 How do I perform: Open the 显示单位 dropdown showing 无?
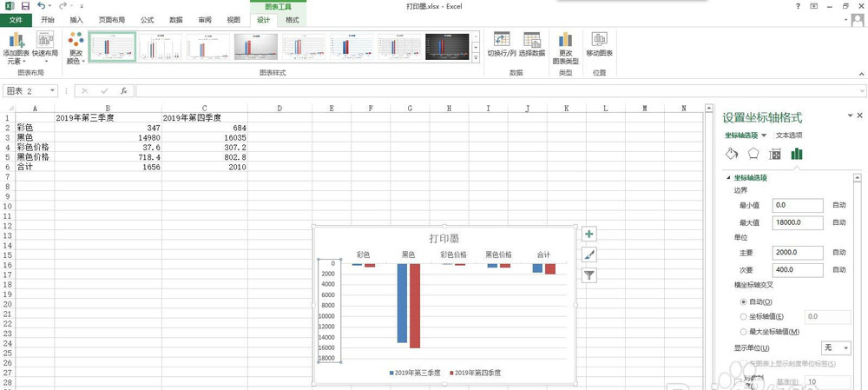[x=837, y=347]
